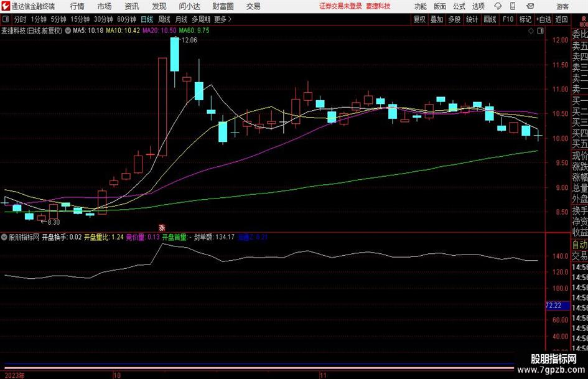Click the 通达信 red logo icon

(6, 6)
